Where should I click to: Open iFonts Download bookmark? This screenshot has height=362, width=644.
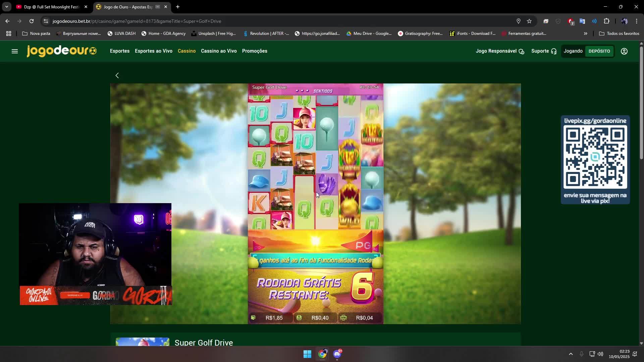(x=473, y=34)
